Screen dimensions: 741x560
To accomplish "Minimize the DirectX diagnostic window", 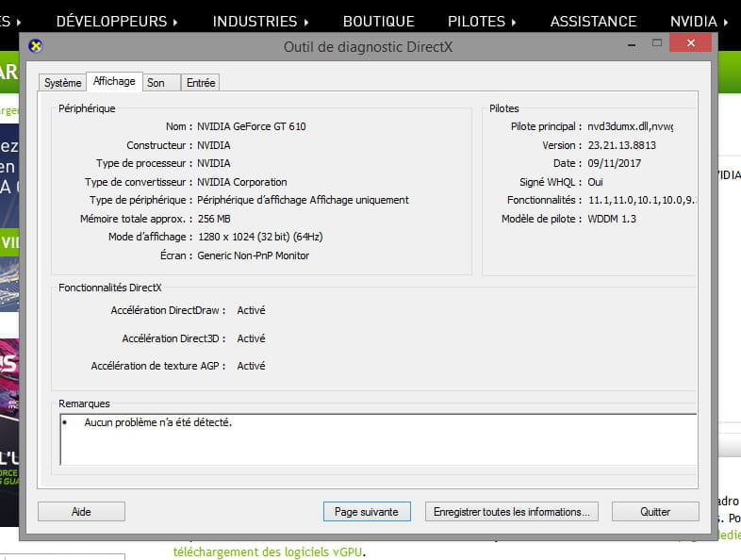I will (x=632, y=44).
